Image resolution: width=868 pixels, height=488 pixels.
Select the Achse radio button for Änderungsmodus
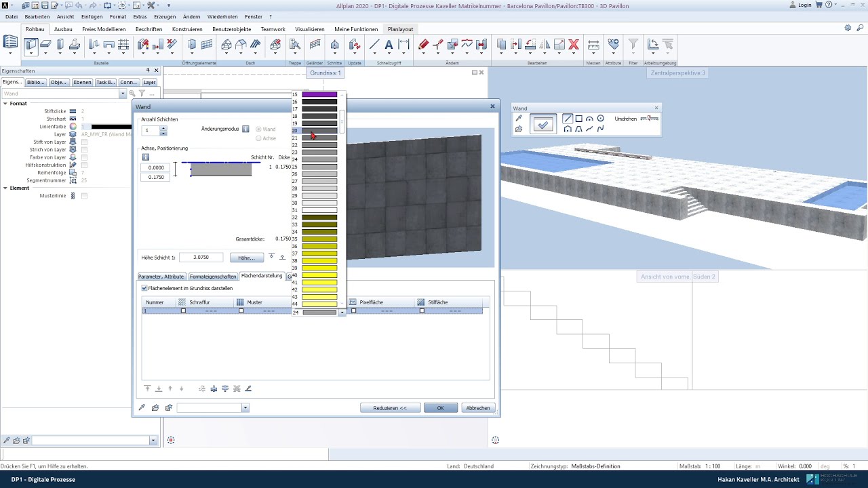pyautogui.click(x=258, y=138)
